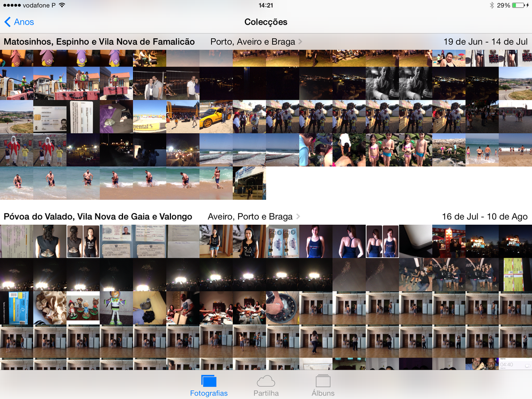This screenshot has width=532, height=399.
Task: Tap the Partilha iCloud cloud icon
Action: [x=266, y=381]
